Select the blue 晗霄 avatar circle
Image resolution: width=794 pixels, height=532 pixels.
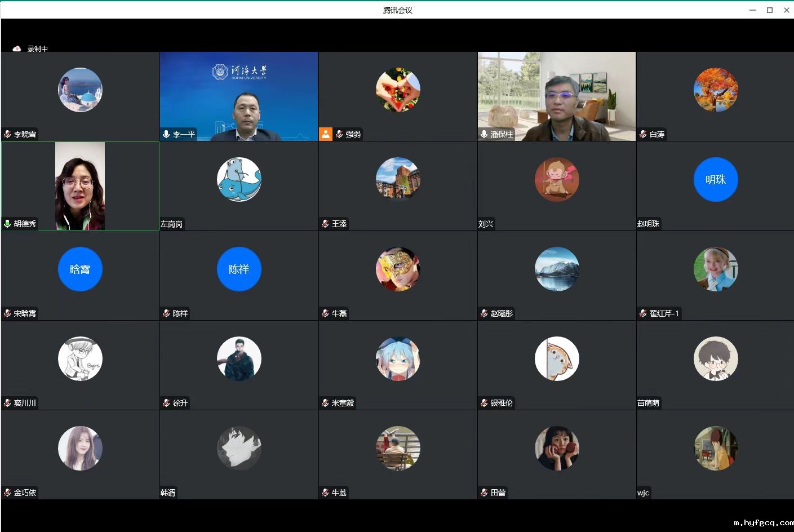(x=80, y=269)
